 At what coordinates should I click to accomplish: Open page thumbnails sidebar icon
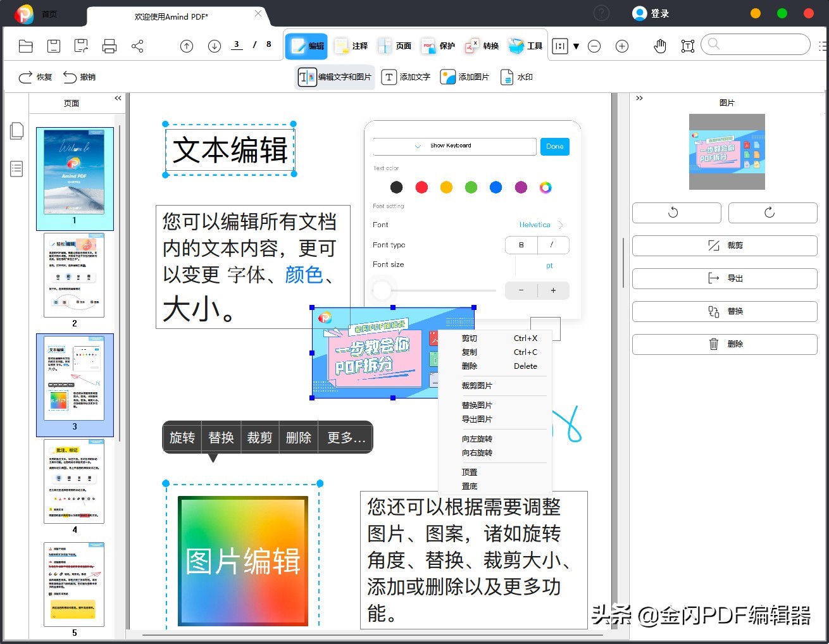pyautogui.click(x=17, y=131)
